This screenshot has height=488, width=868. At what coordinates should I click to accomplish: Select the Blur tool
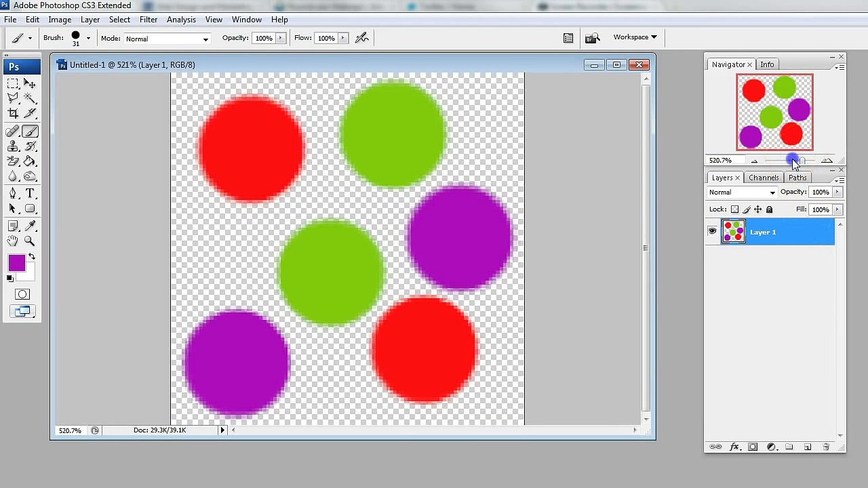click(13, 176)
